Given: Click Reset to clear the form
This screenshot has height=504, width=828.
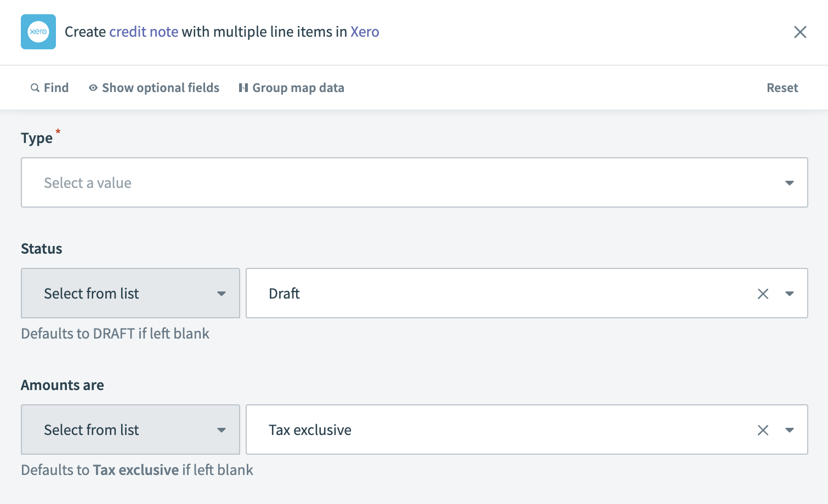Looking at the screenshot, I should click(x=782, y=88).
